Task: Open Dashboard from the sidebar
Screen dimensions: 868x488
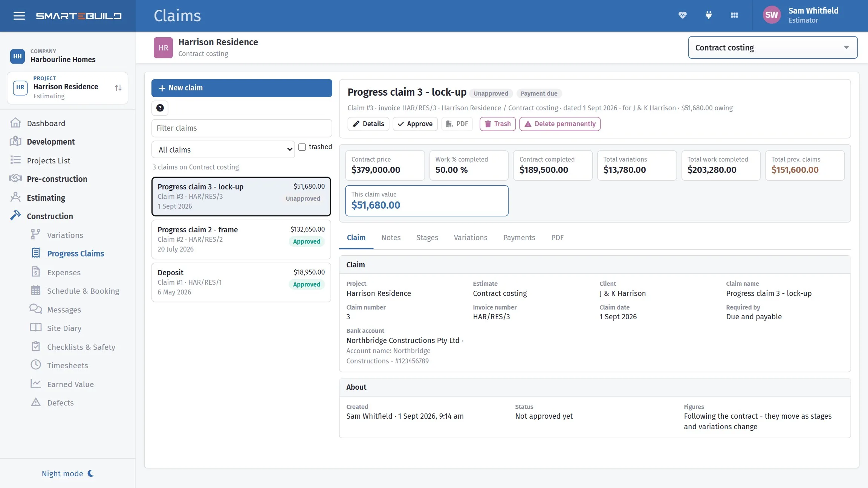Action: coord(46,123)
